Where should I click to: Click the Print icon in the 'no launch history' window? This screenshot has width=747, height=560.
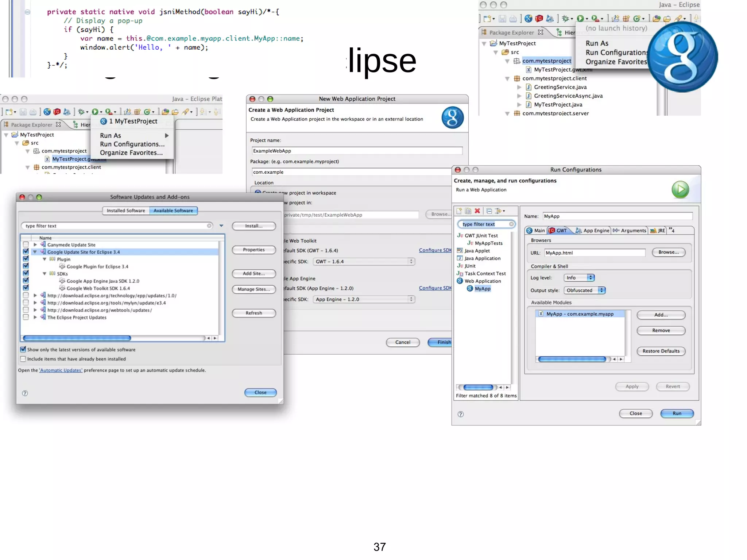coord(513,18)
